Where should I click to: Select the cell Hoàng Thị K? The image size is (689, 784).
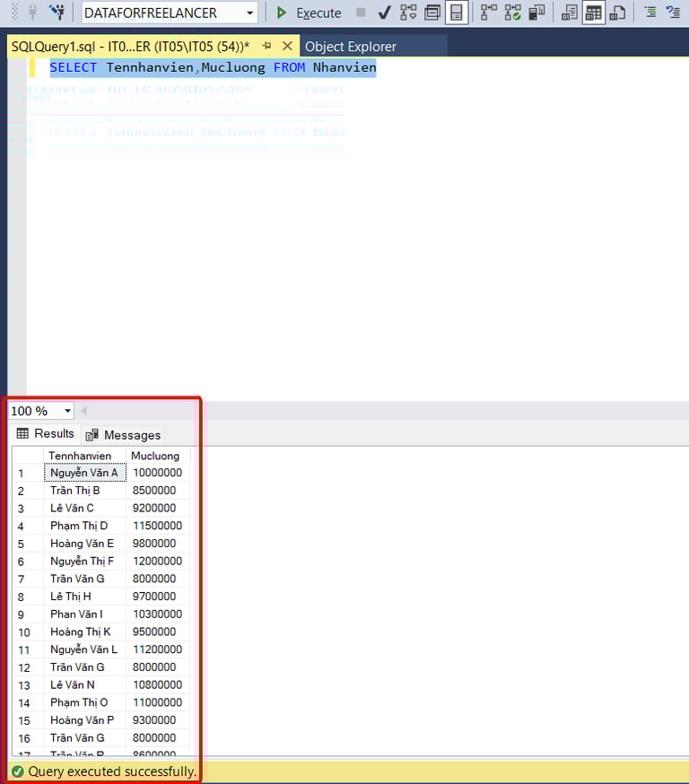[x=84, y=632]
